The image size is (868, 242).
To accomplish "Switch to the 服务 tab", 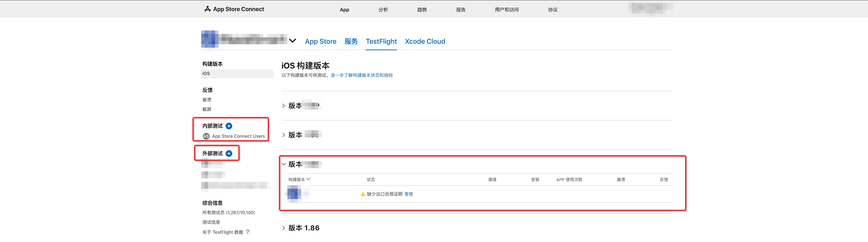I will [351, 41].
